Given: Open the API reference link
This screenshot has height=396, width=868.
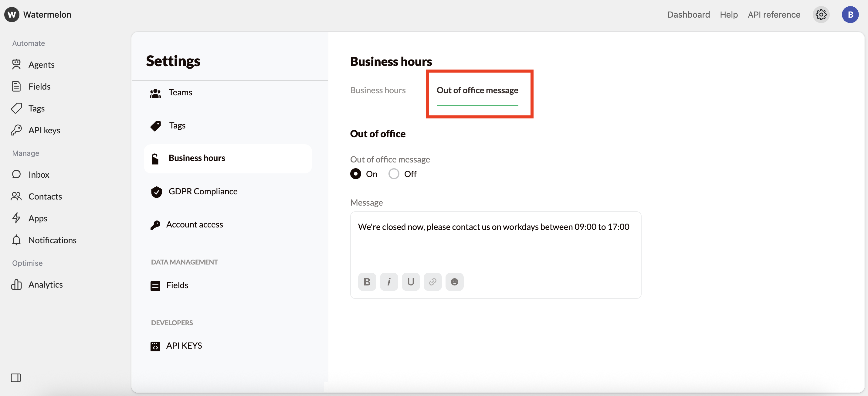Looking at the screenshot, I should (774, 15).
